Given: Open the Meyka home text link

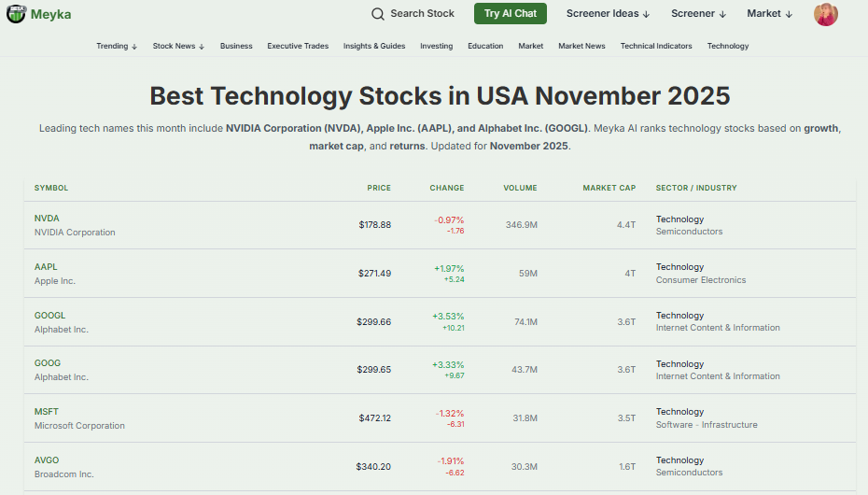Looking at the screenshot, I should click(x=51, y=14).
